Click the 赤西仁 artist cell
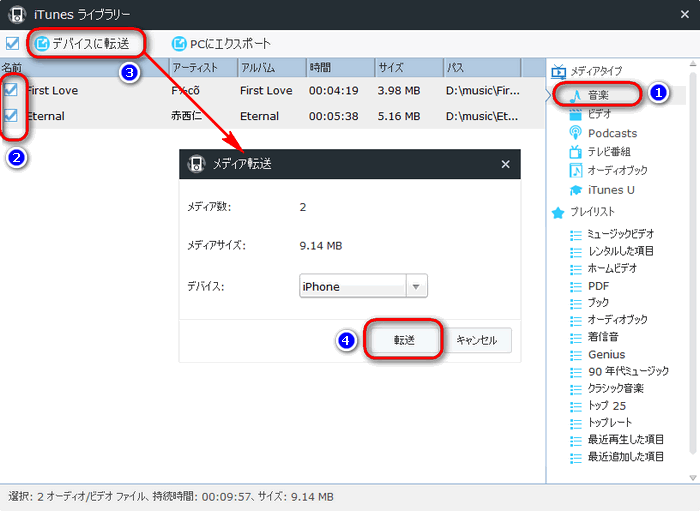 point(187,116)
